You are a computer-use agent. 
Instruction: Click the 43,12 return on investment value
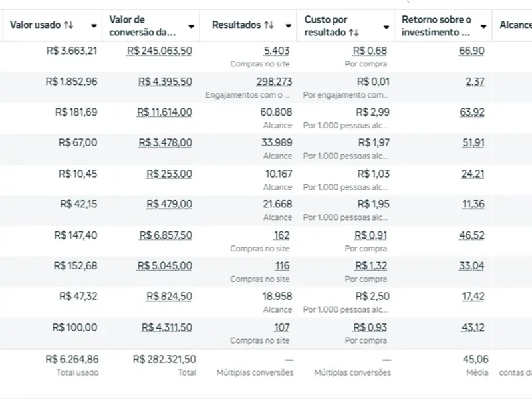471,327
